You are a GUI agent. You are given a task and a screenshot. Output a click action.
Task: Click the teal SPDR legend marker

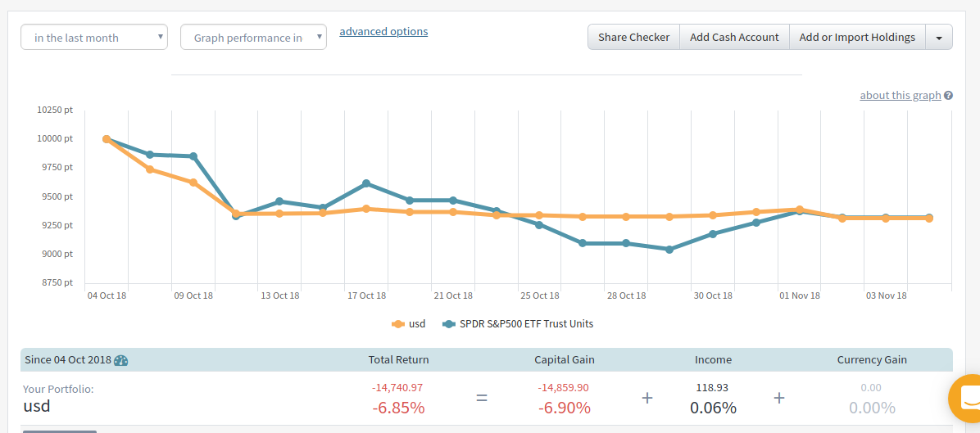tap(448, 324)
